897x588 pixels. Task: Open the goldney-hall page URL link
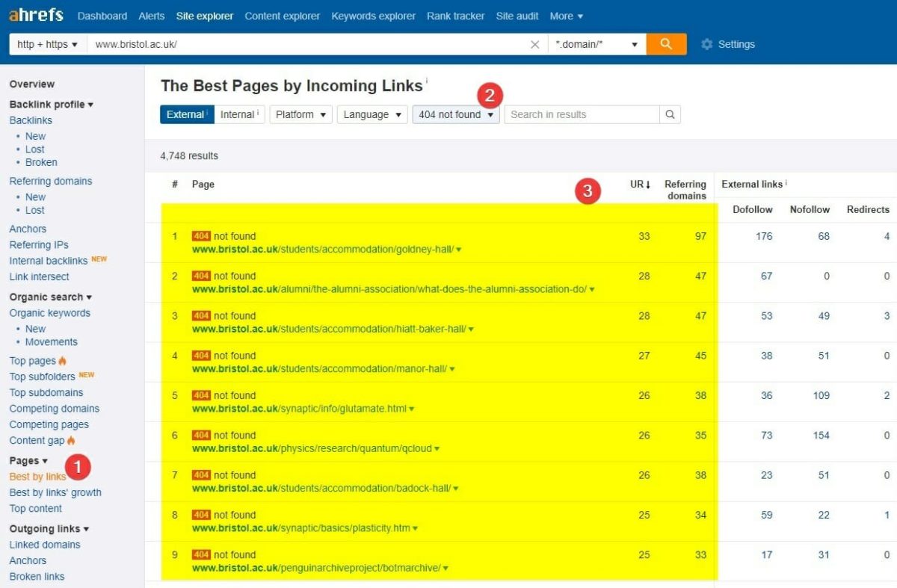click(322, 250)
